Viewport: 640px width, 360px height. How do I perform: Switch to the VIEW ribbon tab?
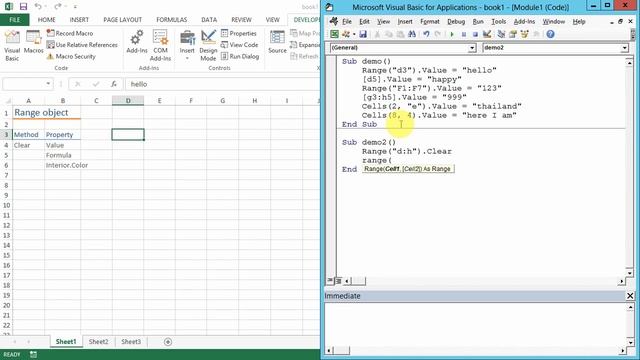[x=273, y=20]
